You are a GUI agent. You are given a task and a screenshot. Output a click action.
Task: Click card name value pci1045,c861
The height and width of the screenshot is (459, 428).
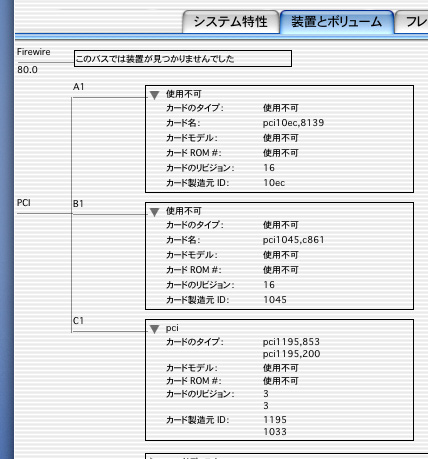point(293,240)
